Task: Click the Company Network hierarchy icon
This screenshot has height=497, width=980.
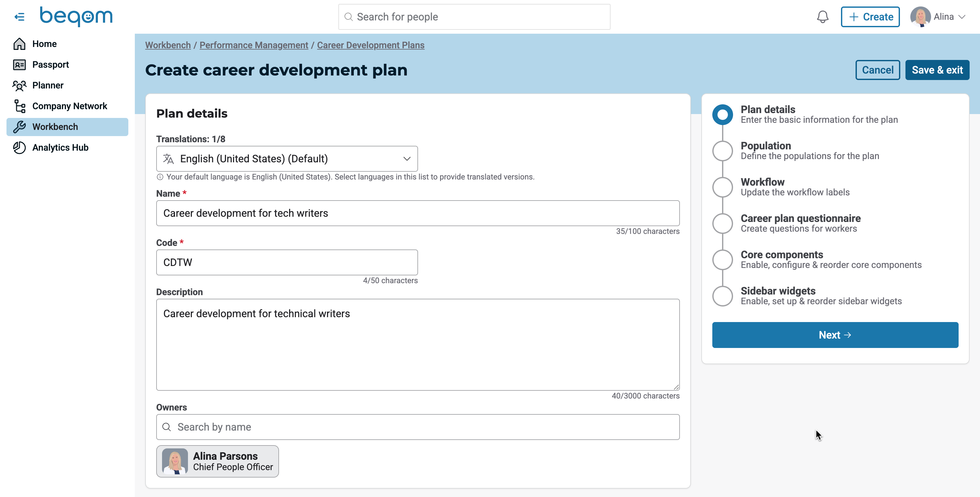Action: [19, 106]
